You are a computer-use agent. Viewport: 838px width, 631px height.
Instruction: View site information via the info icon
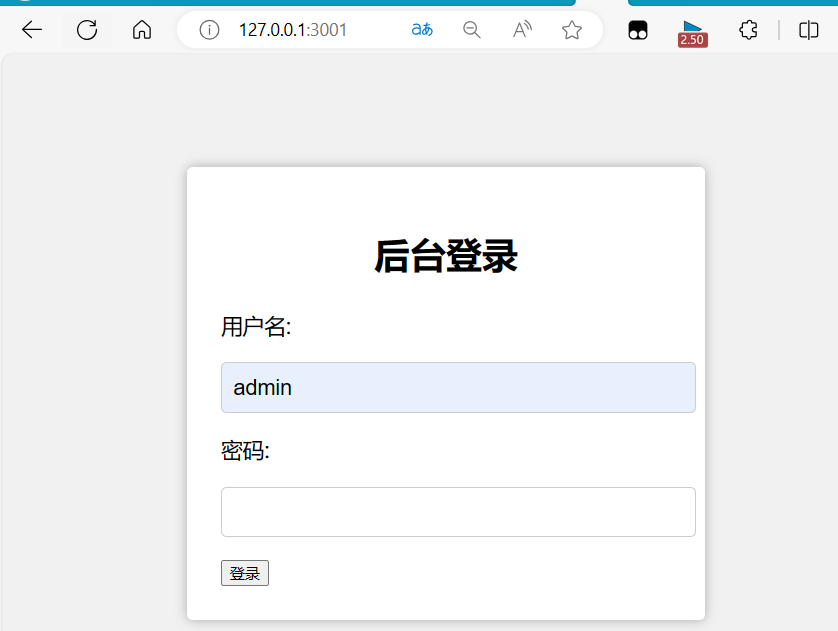click(x=209, y=30)
